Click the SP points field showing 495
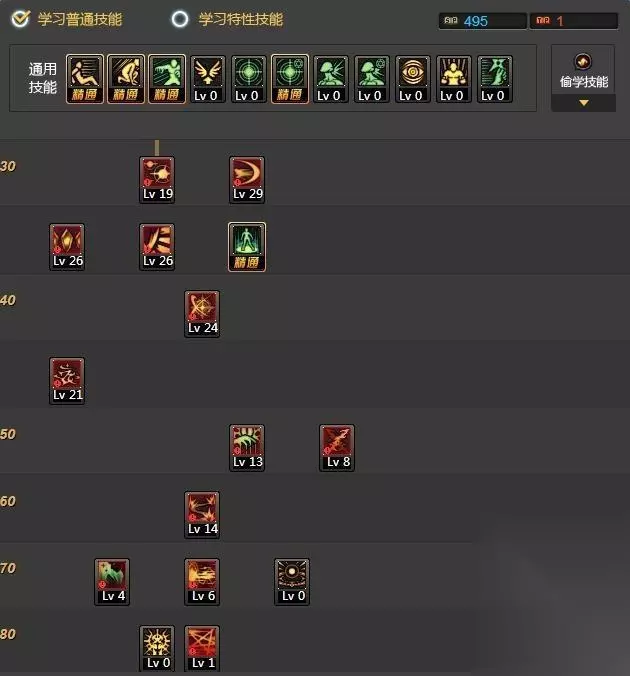630x676 pixels. (x=483, y=21)
